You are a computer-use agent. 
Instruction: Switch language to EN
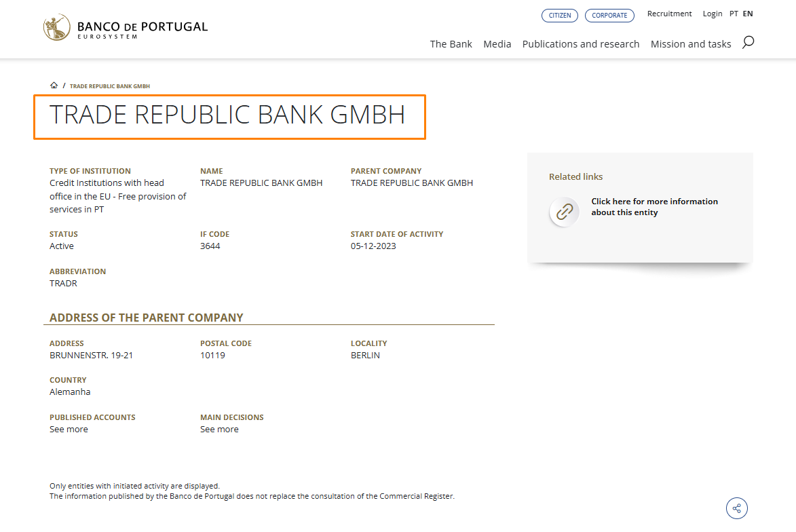tap(748, 14)
